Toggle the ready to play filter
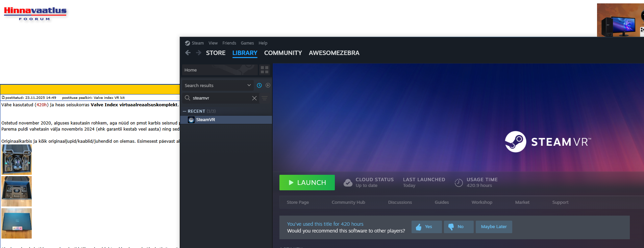Image resolution: width=644 pixels, height=248 pixels. (x=268, y=85)
